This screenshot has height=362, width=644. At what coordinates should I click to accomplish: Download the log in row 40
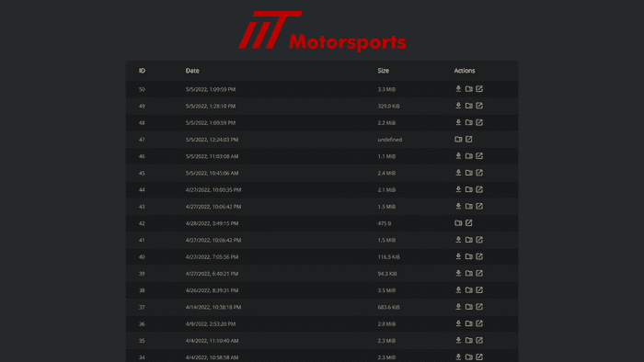pos(458,256)
